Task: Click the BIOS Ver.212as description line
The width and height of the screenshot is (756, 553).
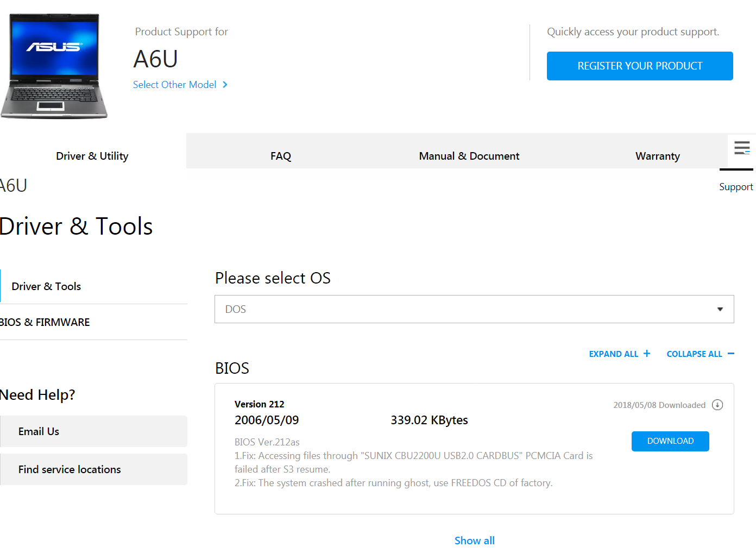Action: point(267,442)
